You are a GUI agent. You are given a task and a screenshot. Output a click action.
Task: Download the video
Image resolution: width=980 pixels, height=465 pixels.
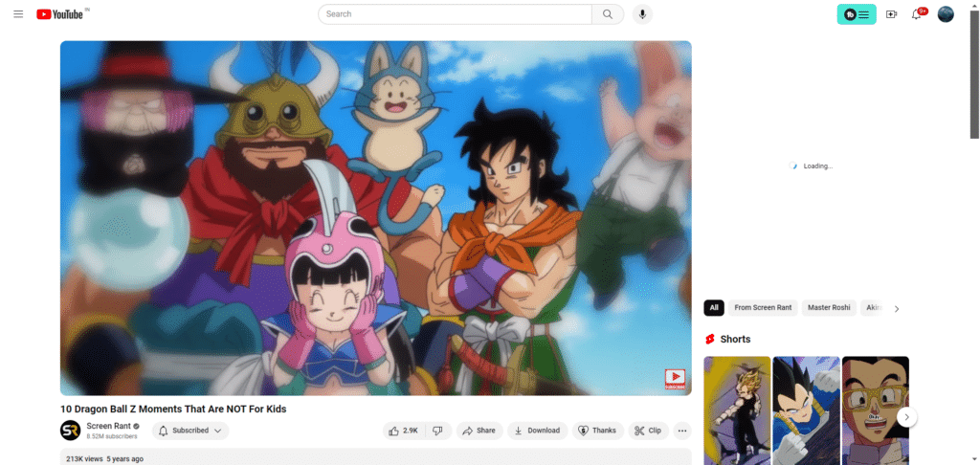[x=538, y=431]
